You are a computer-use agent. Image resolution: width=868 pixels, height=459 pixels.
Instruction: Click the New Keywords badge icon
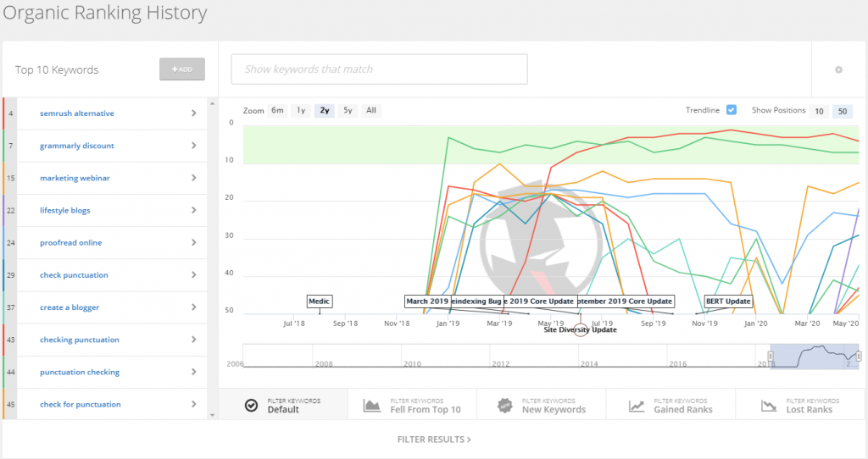[x=504, y=406]
